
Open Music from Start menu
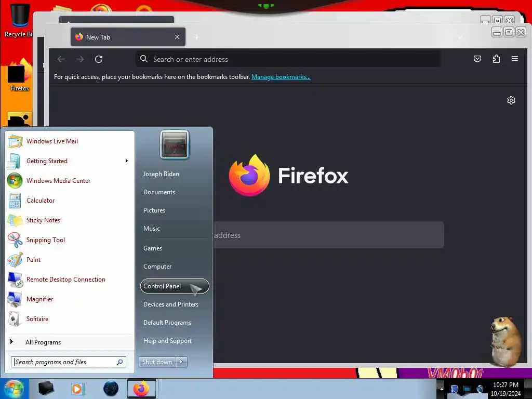pos(152,229)
